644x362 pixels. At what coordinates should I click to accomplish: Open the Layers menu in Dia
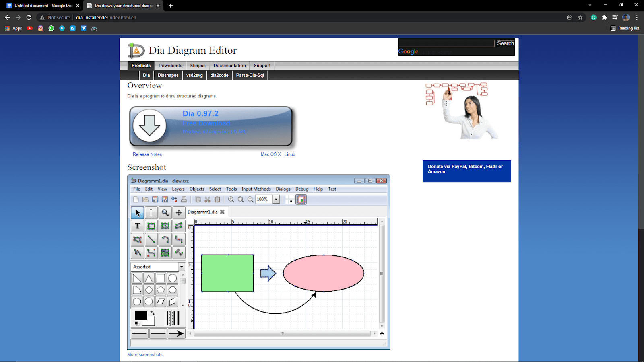coord(178,189)
